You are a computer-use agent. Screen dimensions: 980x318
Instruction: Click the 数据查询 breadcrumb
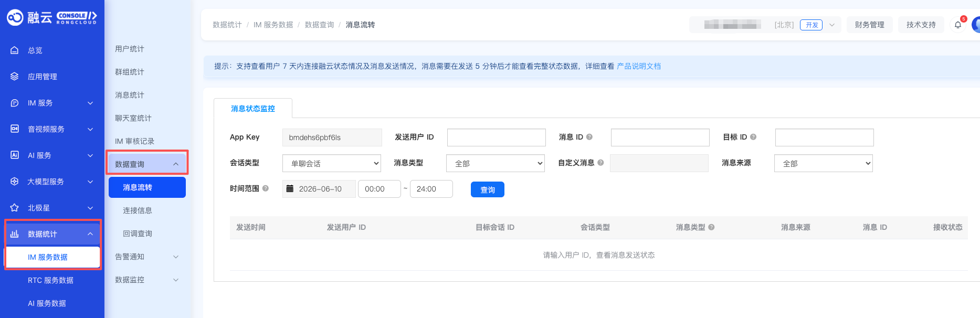pyautogui.click(x=320, y=25)
